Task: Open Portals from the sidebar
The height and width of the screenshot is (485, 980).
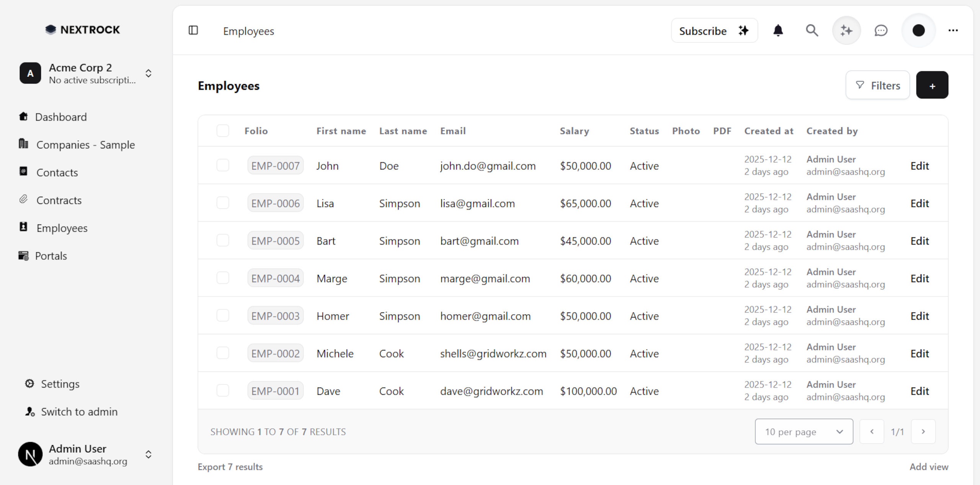Action: click(51, 256)
